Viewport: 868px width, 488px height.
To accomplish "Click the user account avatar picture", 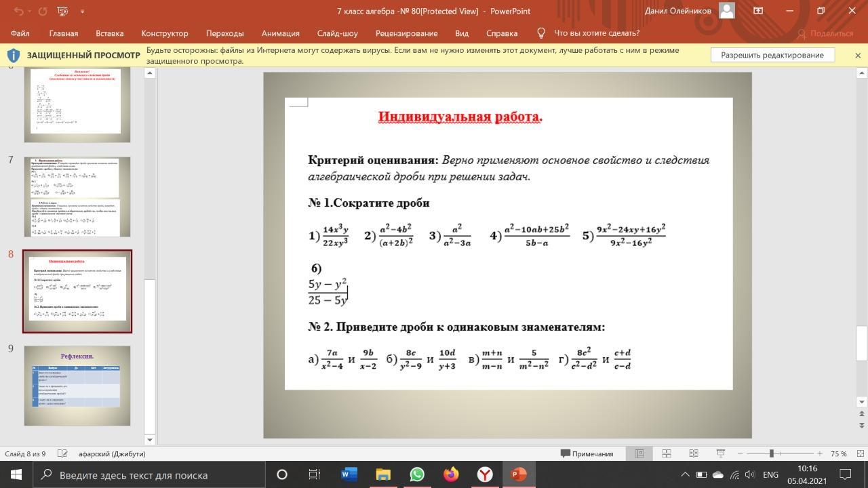I will [x=727, y=11].
